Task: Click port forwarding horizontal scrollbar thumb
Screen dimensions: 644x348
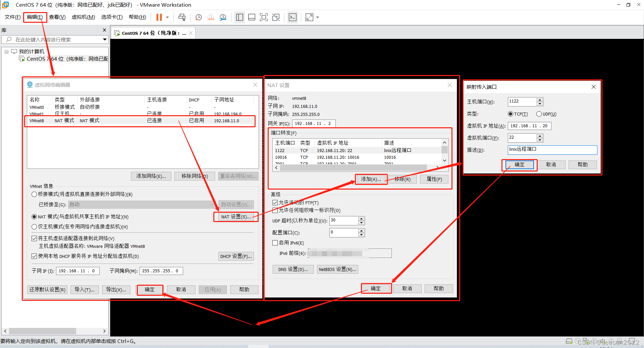Action: tap(354, 167)
